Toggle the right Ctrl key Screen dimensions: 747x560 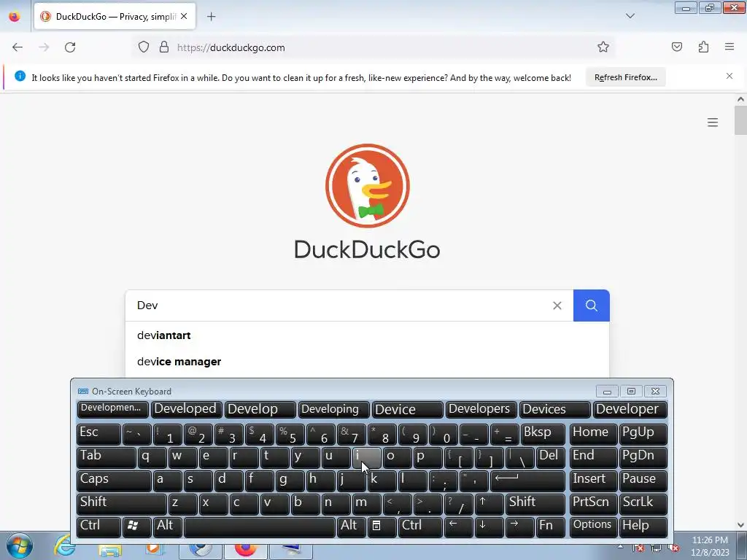pyautogui.click(x=421, y=526)
